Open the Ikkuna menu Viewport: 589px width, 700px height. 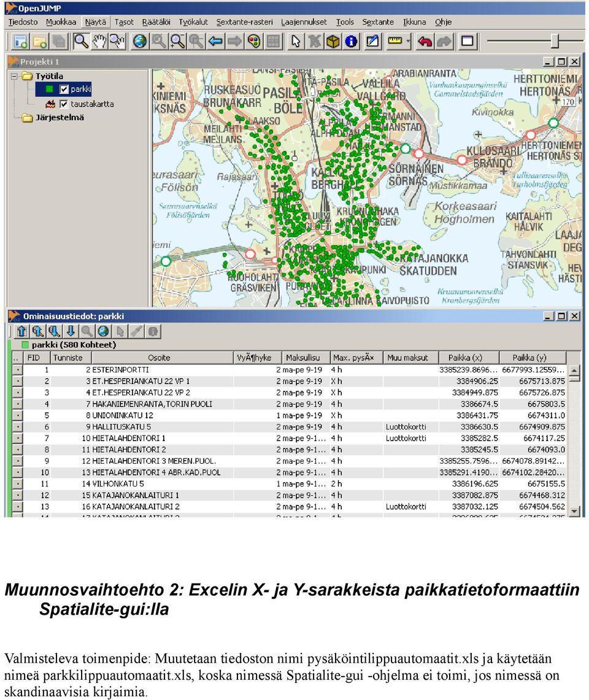[414, 22]
